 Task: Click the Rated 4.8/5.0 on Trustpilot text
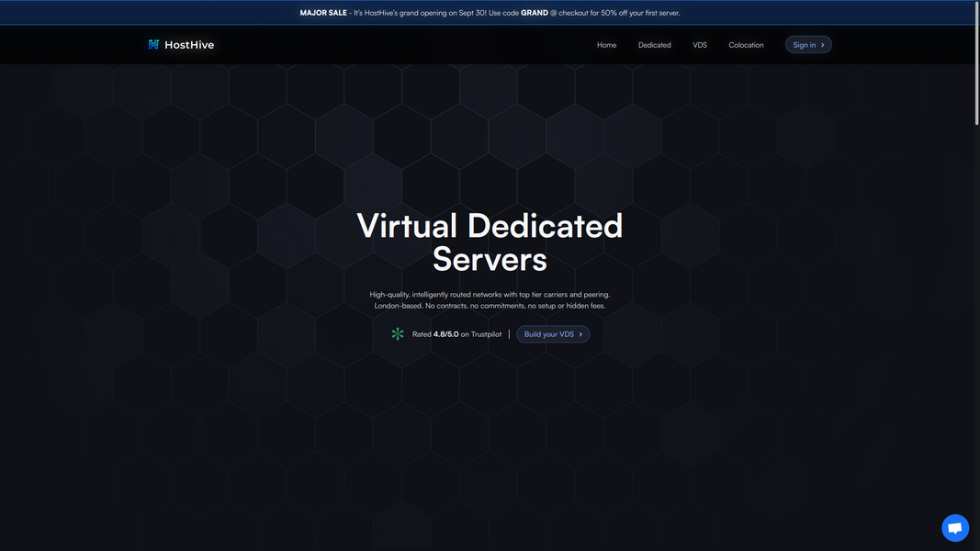456,334
